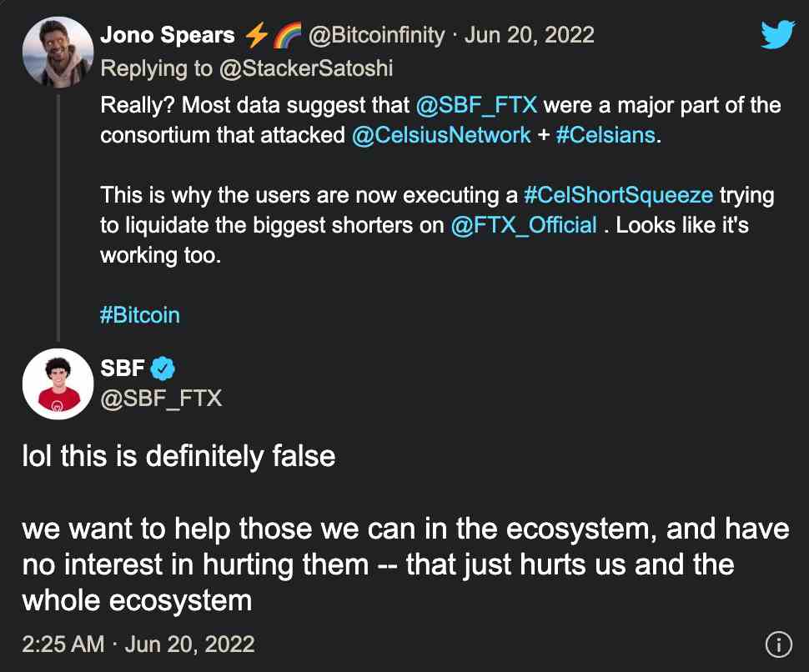This screenshot has width=809, height=672.
Task: Visit the @FTX_Official mention
Action: 524,225
